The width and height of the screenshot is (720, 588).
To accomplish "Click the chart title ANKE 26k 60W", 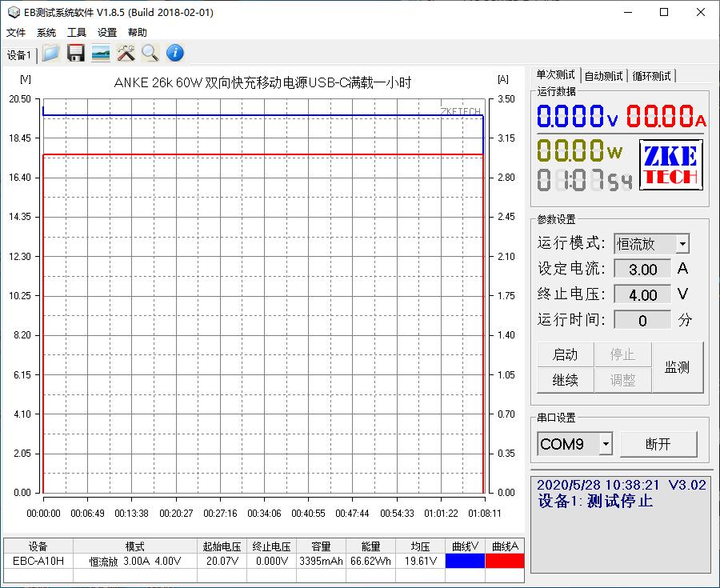I will tap(262, 82).
